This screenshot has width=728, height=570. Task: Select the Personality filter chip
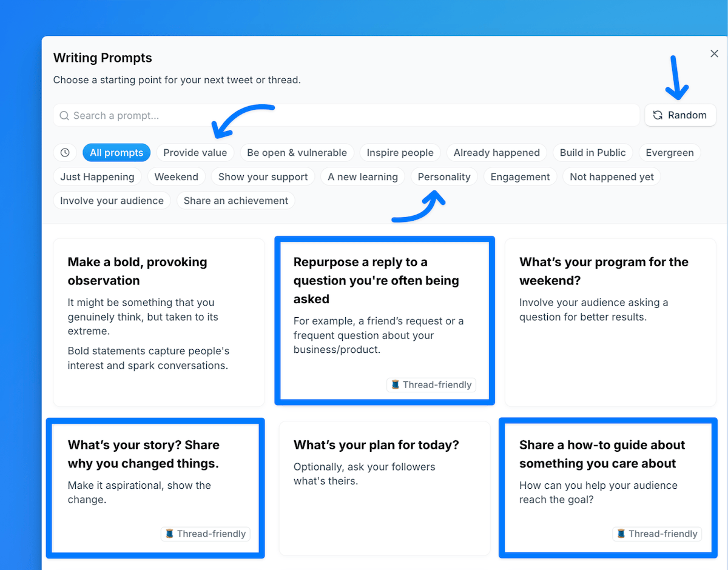tap(444, 177)
